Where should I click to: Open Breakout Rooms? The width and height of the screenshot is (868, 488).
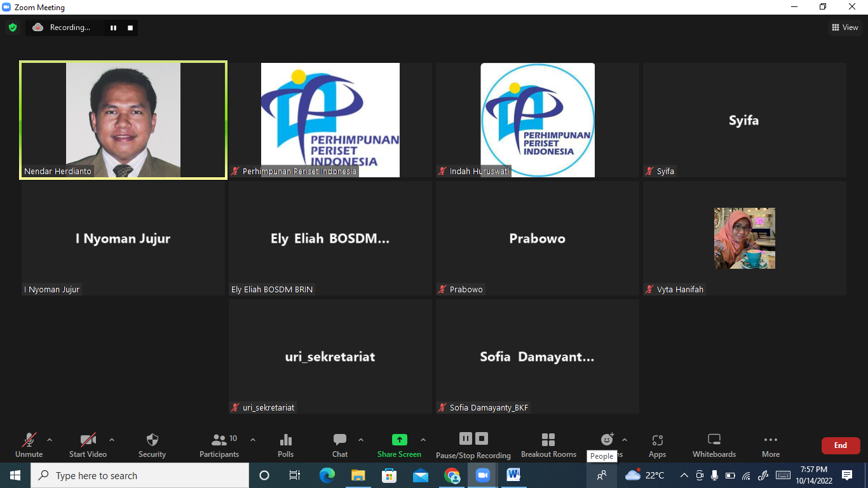click(x=548, y=445)
